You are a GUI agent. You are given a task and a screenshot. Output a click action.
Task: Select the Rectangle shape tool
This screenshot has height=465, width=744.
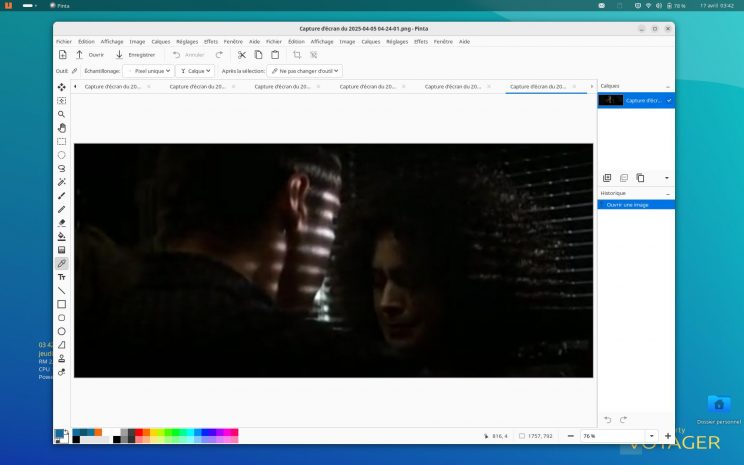click(x=62, y=304)
